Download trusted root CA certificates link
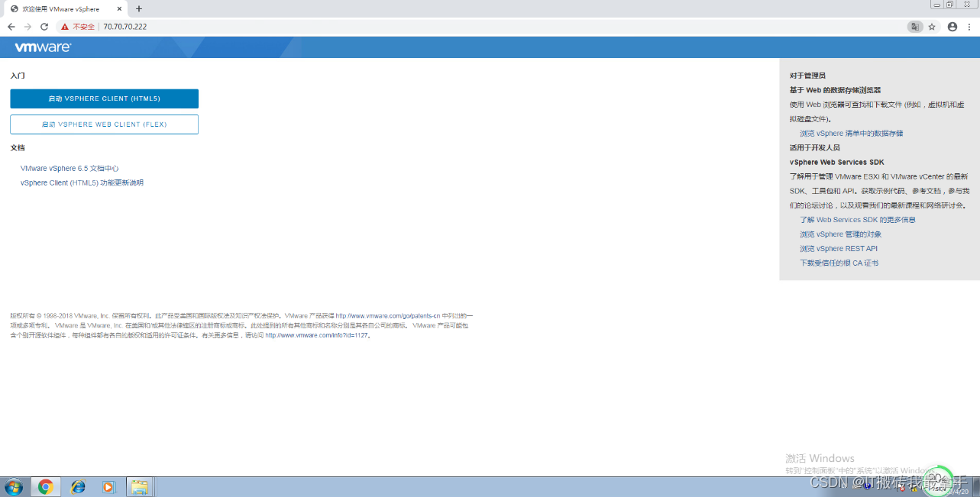Screen dimensions: 980x497 [x=839, y=263]
